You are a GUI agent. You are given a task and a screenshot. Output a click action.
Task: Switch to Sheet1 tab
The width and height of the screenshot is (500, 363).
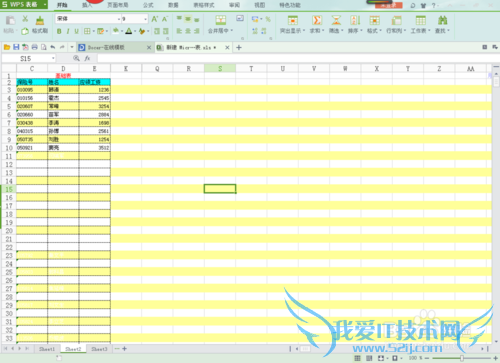[x=47, y=349]
